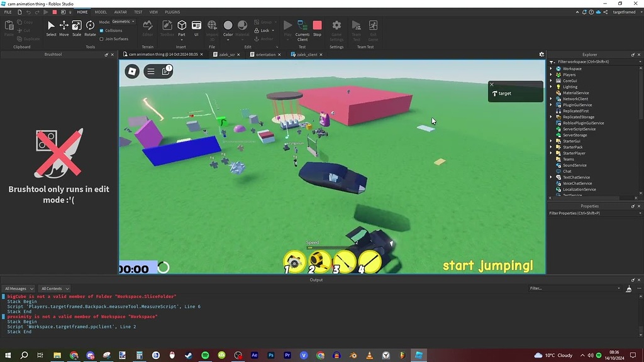Open the All Messages dropdown in Output
Image resolution: width=644 pixels, height=362 pixels.
(x=18, y=288)
